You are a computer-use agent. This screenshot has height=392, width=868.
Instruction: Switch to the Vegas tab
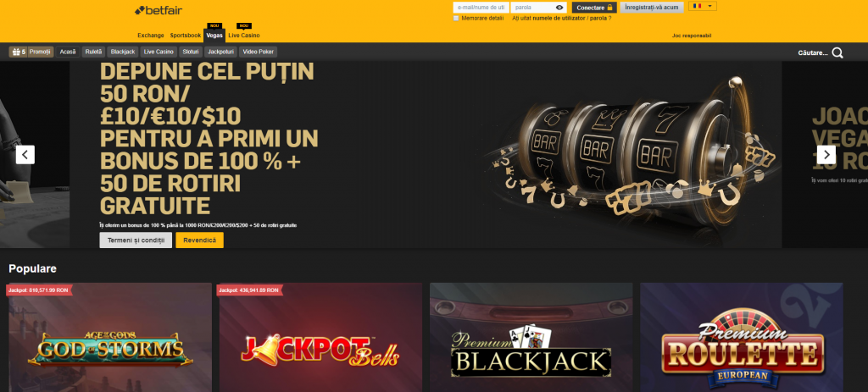[x=214, y=35]
